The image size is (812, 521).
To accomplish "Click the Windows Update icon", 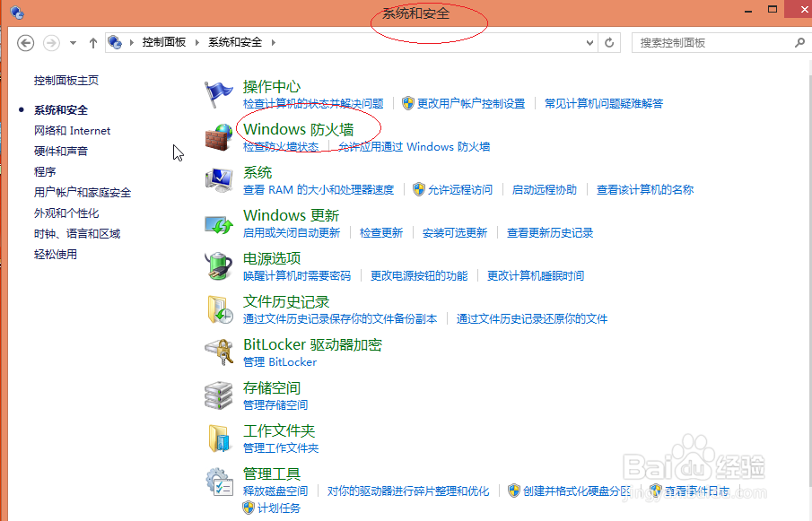I will [219, 224].
